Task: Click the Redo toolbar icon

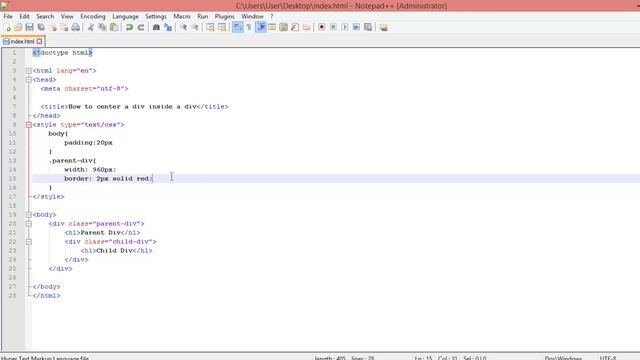Action: 141,27
